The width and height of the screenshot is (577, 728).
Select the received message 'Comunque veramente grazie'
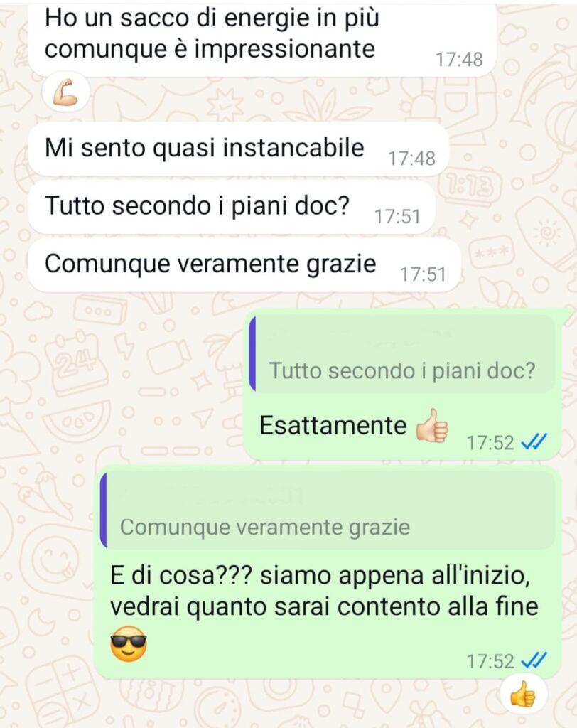click(244, 264)
